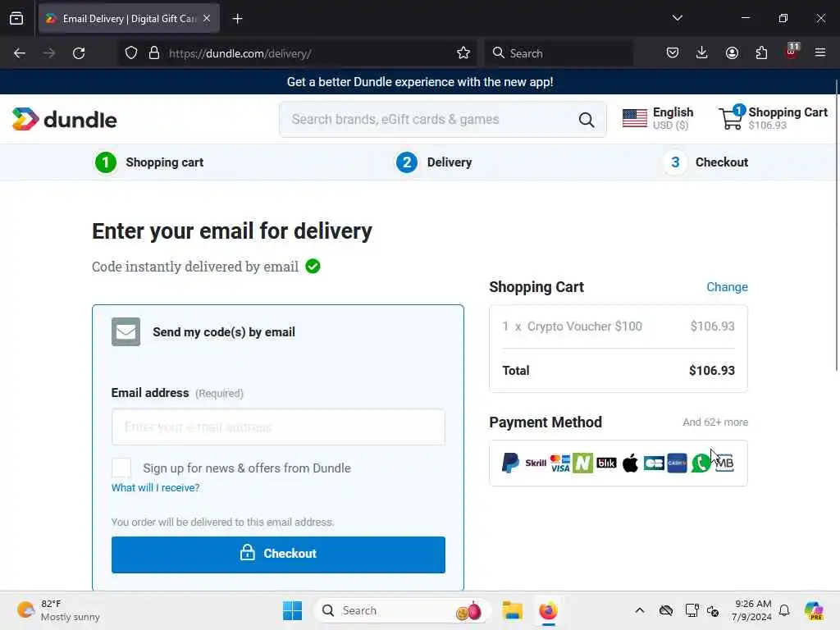
Task: Close the Email Delivery tab
Action: coord(207,19)
